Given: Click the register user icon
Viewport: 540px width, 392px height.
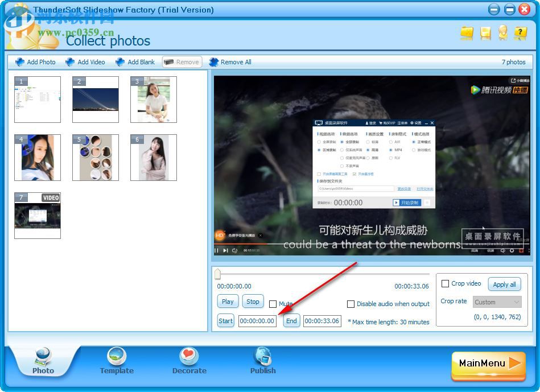Looking at the screenshot, I should click(503, 34).
